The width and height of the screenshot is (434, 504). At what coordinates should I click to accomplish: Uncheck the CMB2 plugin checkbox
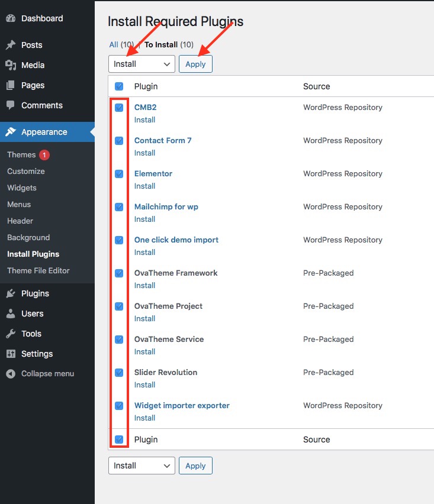point(119,108)
